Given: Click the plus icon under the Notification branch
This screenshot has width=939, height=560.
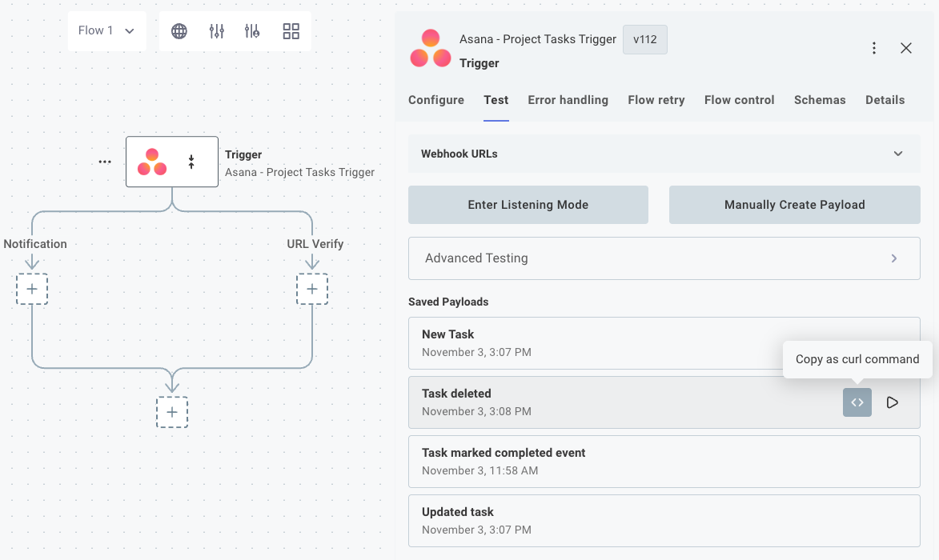Looking at the screenshot, I should point(32,289).
